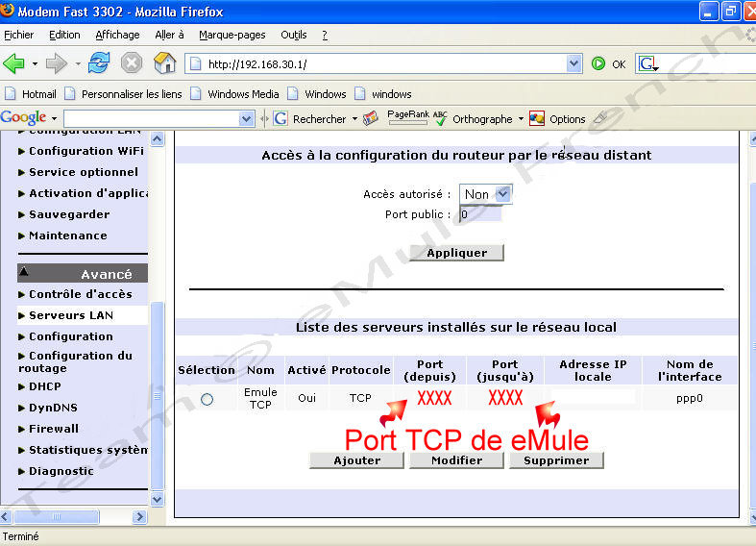
Task: Go to the Home page icon
Action: pyautogui.click(x=164, y=63)
